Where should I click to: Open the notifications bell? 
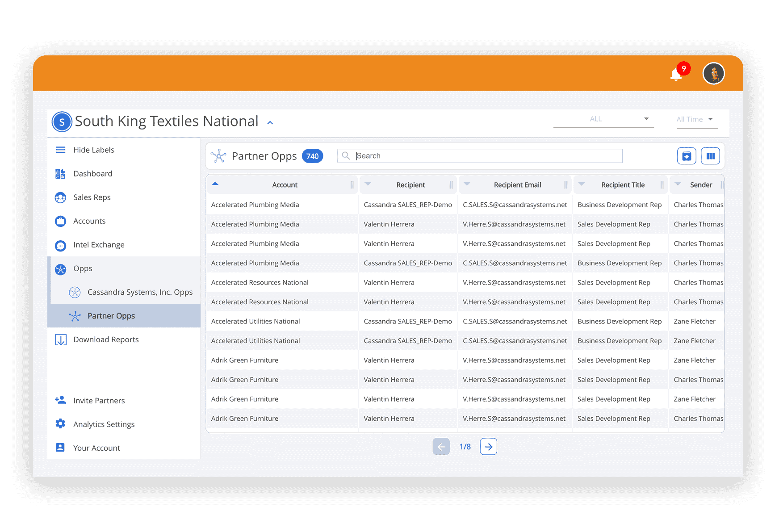[x=676, y=75]
